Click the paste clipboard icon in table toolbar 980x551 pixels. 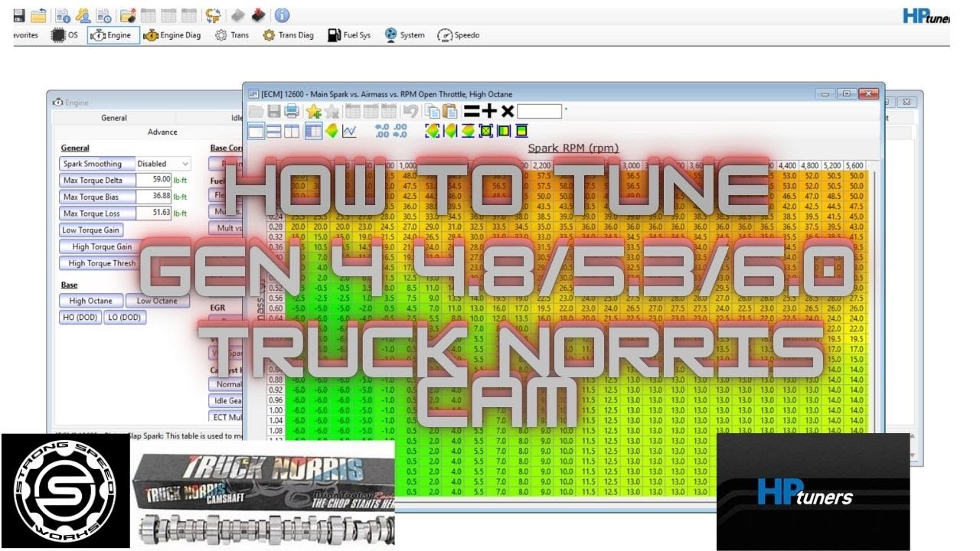(449, 112)
